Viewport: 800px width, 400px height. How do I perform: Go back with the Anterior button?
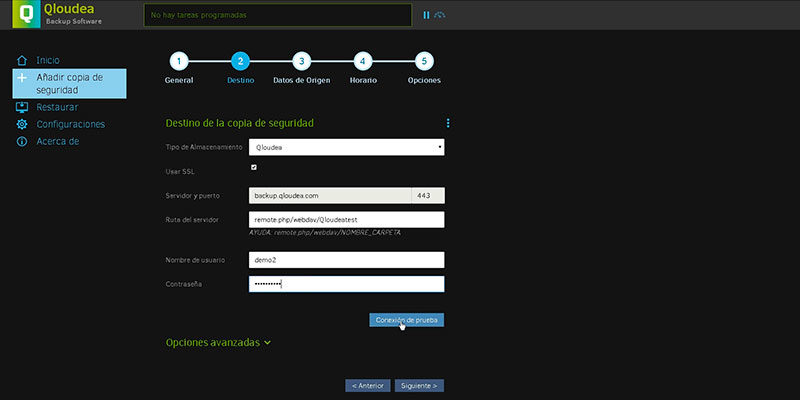(368, 386)
